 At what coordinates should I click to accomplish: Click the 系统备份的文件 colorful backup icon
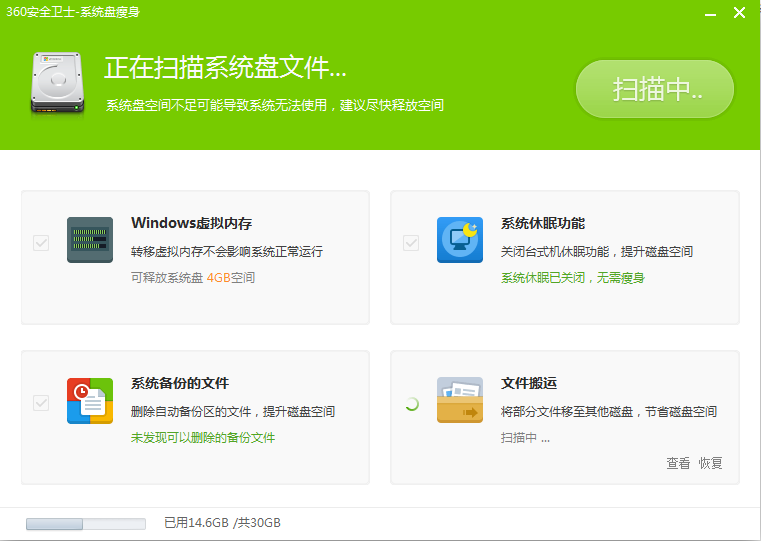pyautogui.click(x=90, y=400)
